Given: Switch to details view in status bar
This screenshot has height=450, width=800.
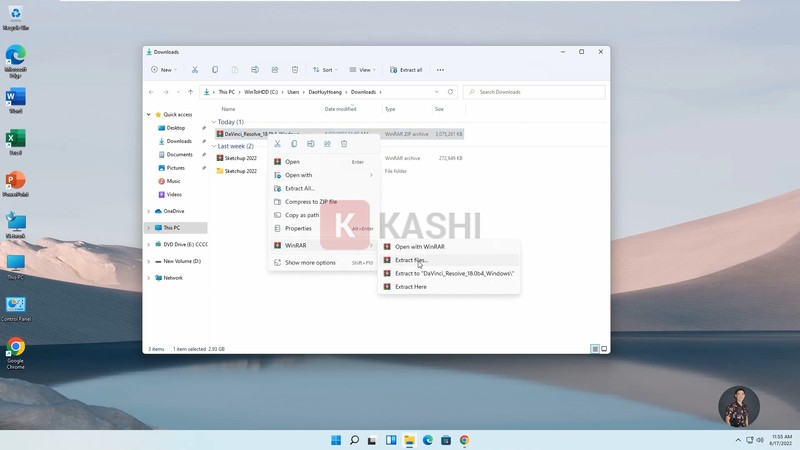Looking at the screenshot, I should click(594, 349).
